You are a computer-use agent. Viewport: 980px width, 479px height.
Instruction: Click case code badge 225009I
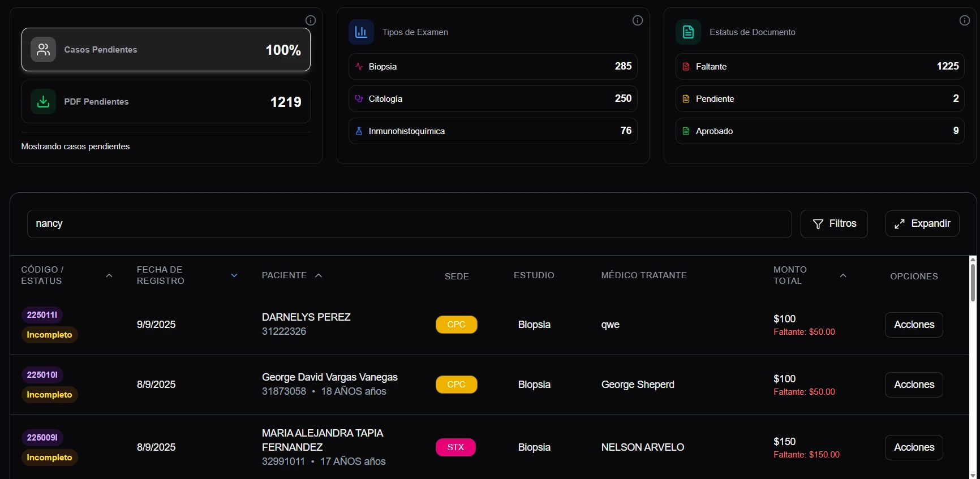tap(42, 438)
